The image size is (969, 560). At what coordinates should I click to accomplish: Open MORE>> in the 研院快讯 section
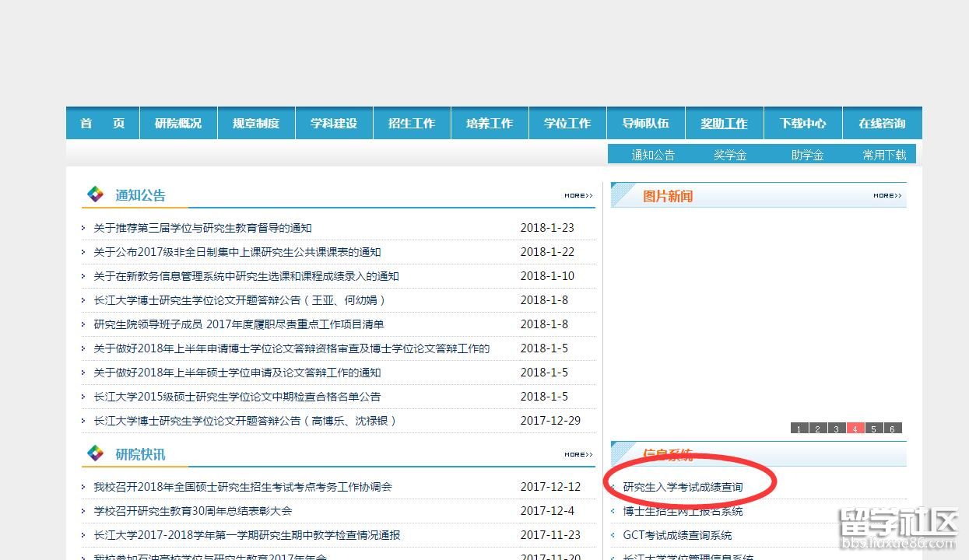coord(578,455)
